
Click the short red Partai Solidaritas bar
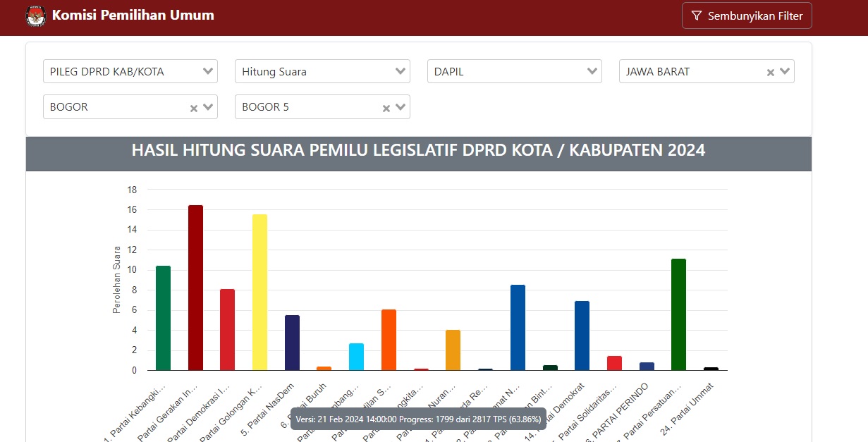pyautogui.click(x=614, y=363)
